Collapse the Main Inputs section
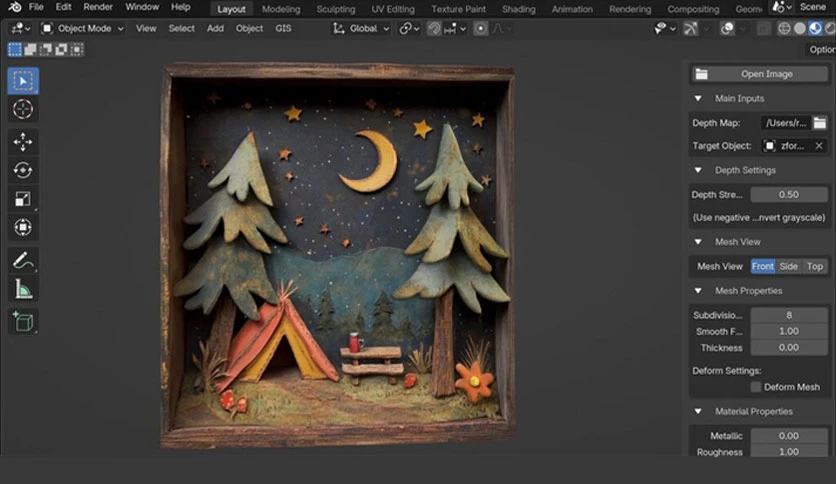This screenshot has height=484, width=836. pos(698,99)
